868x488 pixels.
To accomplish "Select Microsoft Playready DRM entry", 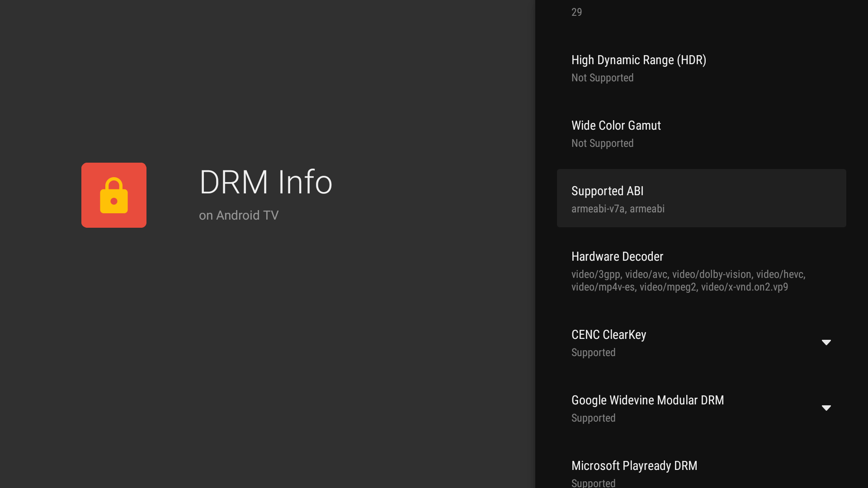I will point(634,465).
